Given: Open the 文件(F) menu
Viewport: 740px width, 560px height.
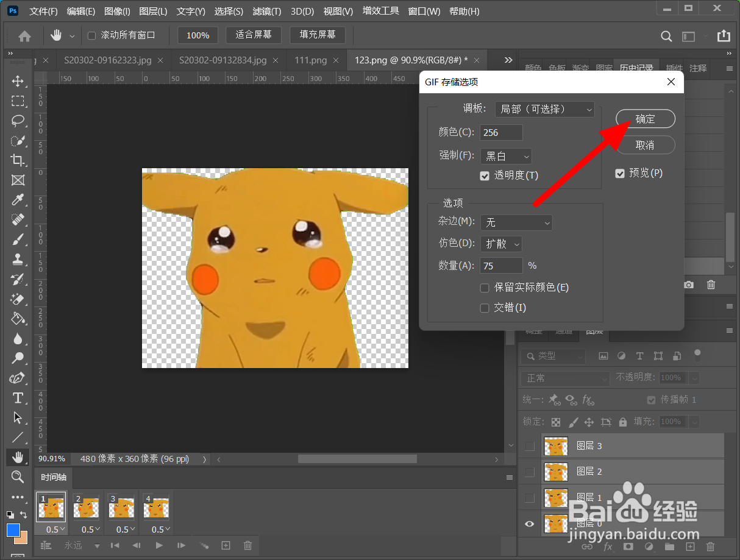Looking at the screenshot, I should [x=43, y=12].
